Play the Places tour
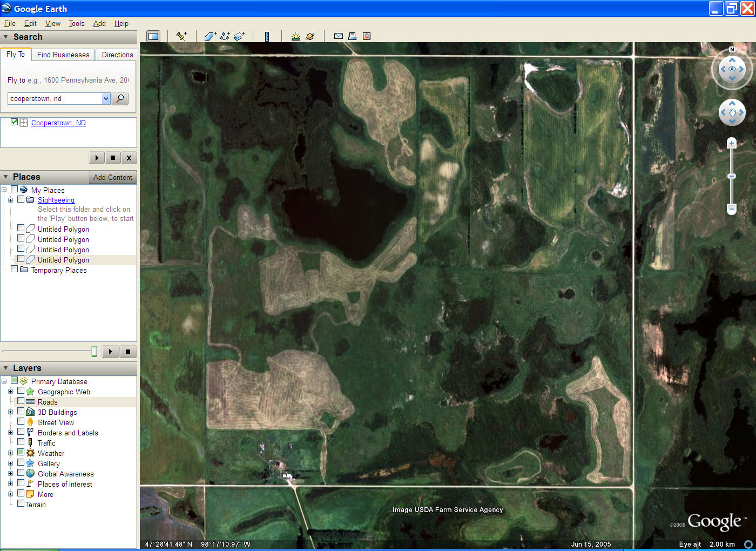 point(110,352)
